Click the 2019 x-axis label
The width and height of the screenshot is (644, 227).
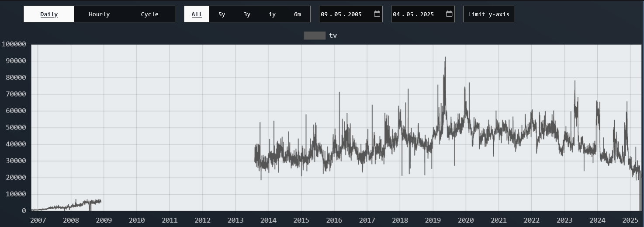pos(433,220)
